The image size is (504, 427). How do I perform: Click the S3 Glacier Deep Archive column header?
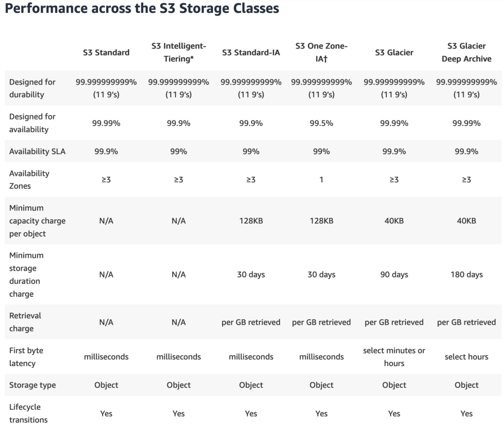(x=466, y=52)
